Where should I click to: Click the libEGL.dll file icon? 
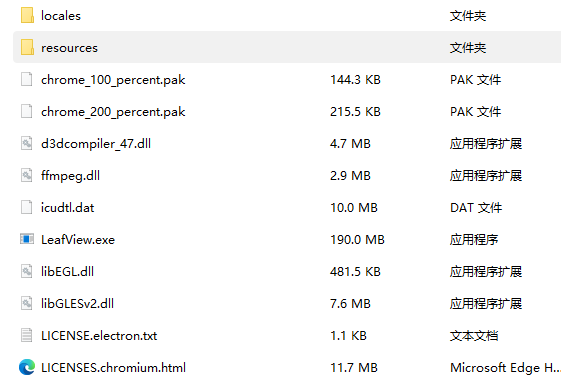(26, 271)
